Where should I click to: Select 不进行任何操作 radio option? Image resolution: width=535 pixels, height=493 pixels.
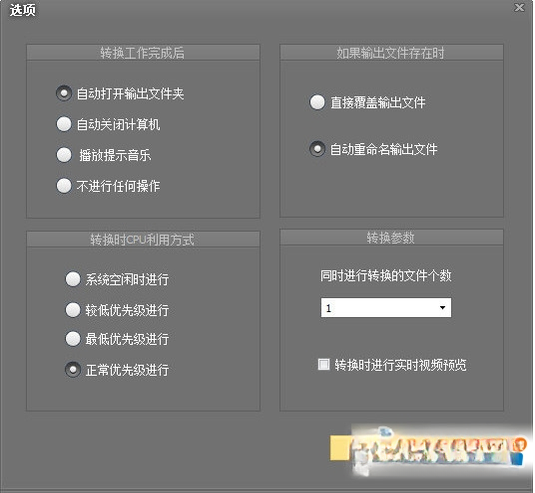point(64,186)
